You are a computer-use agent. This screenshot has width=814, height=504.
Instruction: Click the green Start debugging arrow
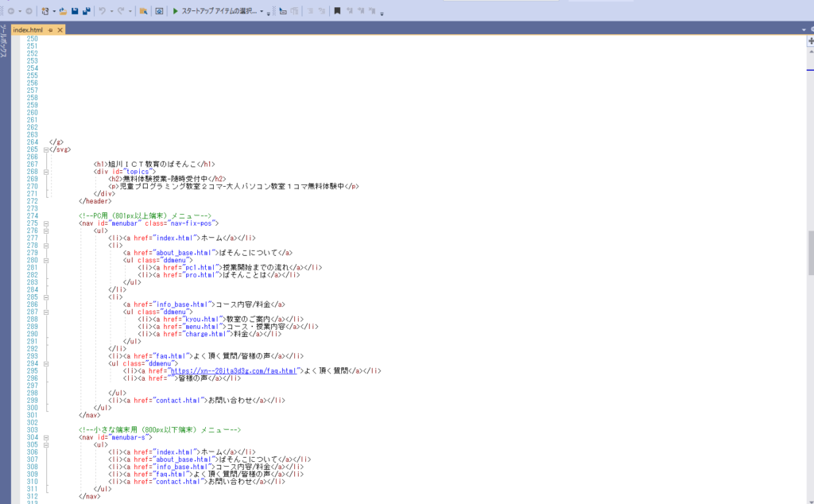tap(175, 11)
